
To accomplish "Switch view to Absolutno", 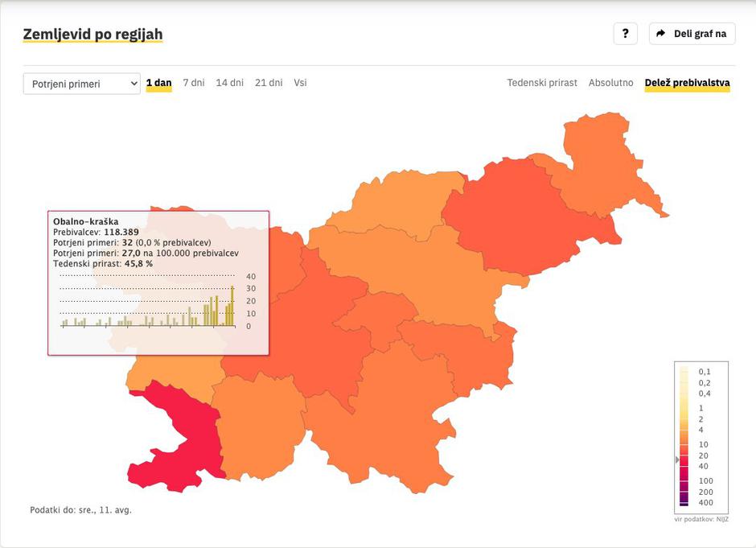I will (610, 83).
